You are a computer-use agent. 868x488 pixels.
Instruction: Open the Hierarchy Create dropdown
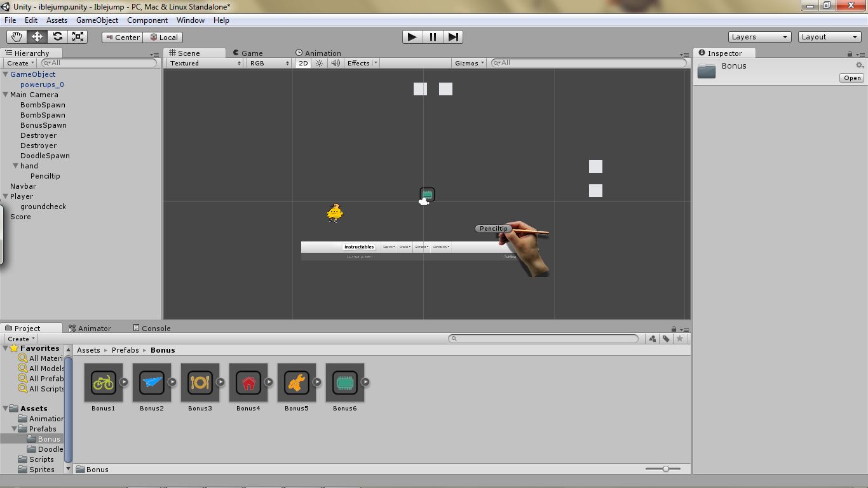pyautogui.click(x=20, y=63)
